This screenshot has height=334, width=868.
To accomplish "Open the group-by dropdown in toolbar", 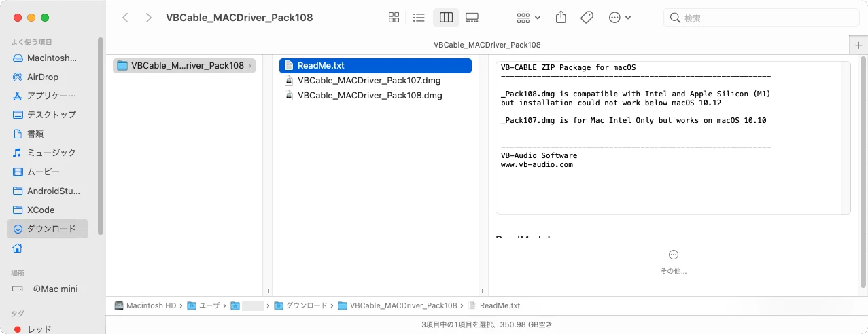I will 528,18.
